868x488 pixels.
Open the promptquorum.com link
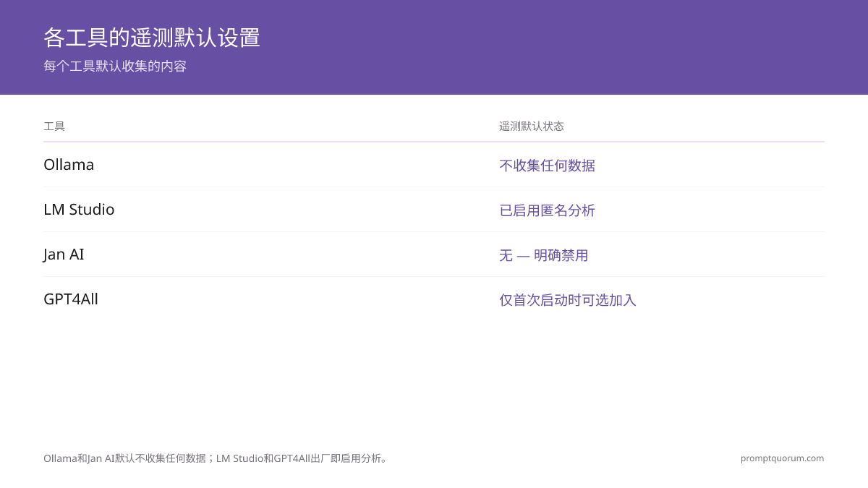[x=783, y=458]
